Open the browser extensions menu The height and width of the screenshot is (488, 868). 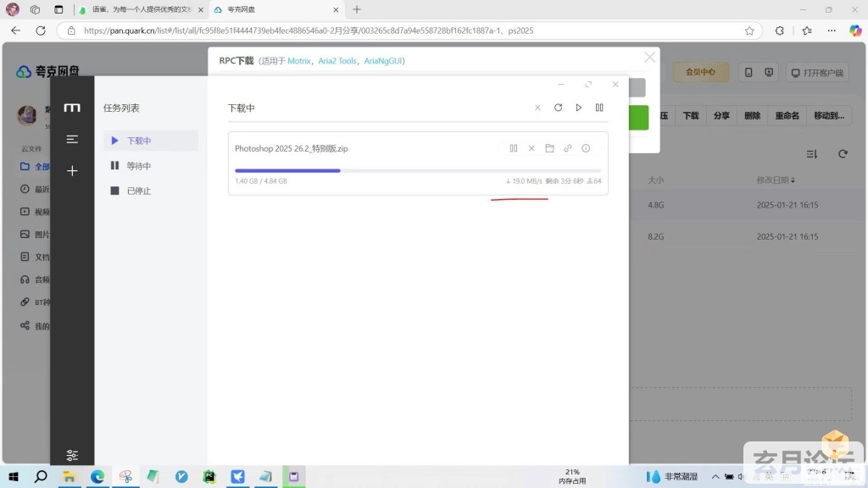pyautogui.click(x=780, y=30)
